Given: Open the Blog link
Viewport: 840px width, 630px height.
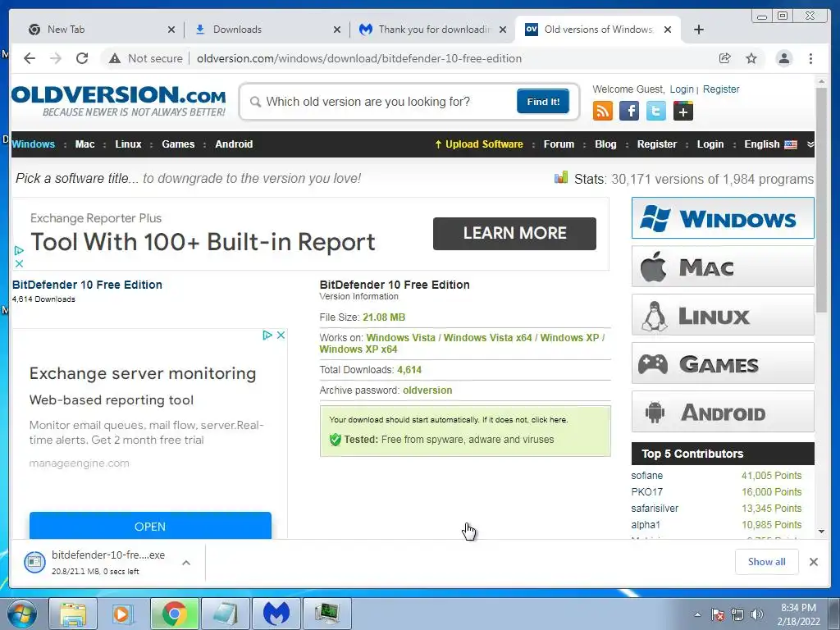Looking at the screenshot, I should click(x=605, y=144).
